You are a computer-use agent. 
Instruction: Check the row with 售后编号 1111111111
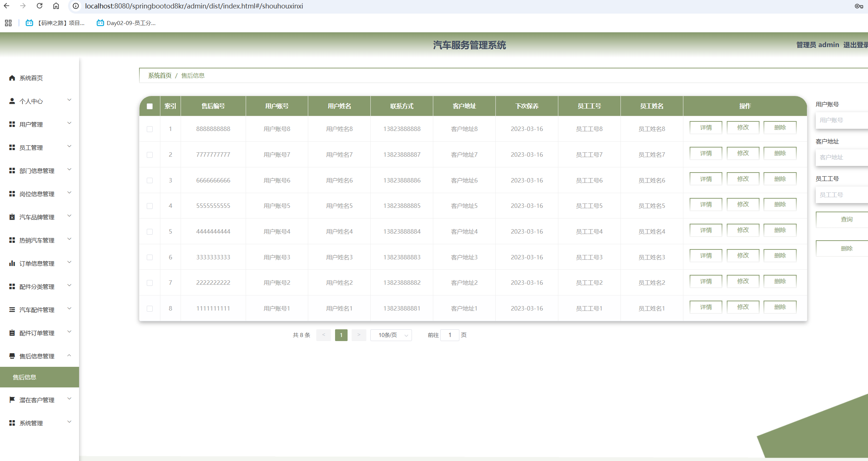(x=150, y=309)
